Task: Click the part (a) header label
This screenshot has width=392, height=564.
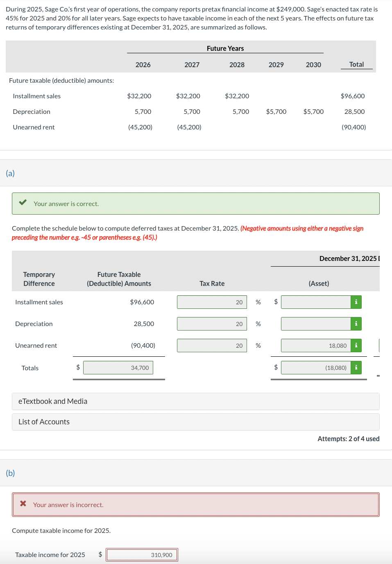Action: pyautogui.click(x=10, y=173)
